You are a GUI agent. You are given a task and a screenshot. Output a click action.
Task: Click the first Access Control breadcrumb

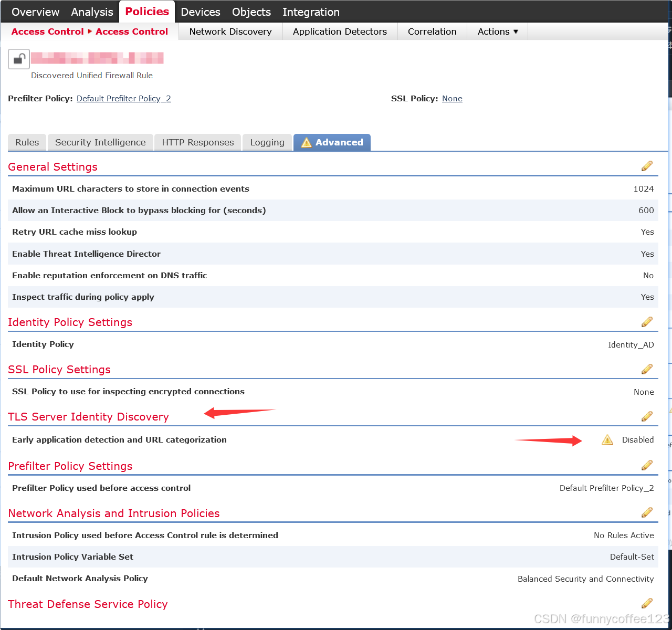point(47,31)
